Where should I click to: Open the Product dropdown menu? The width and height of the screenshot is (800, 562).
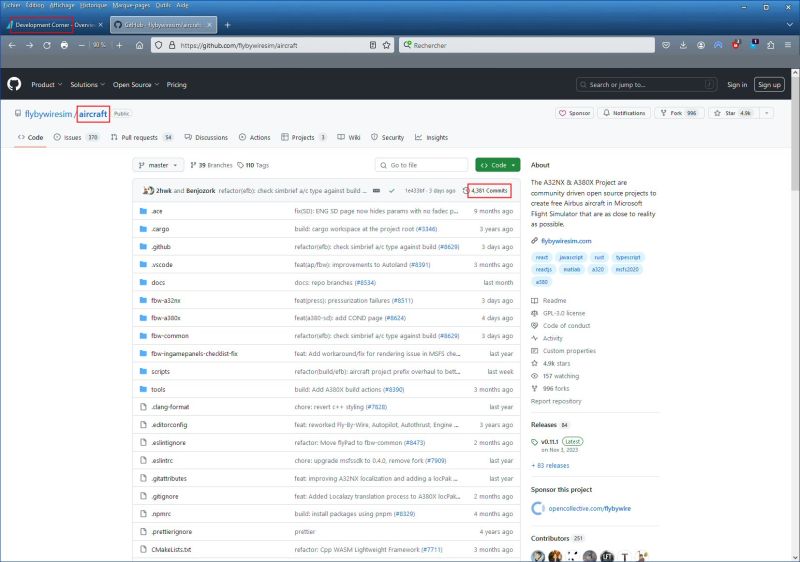click(46, 85)
